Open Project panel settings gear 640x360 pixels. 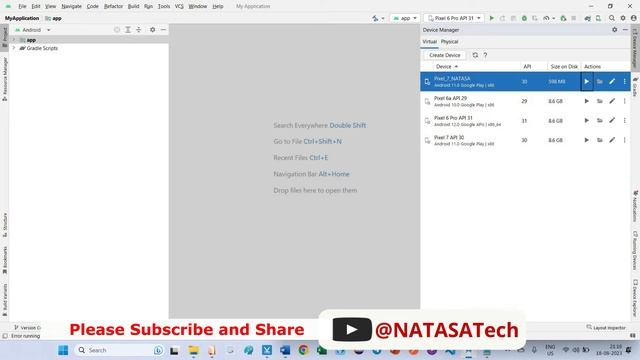(x=152, y=30)
